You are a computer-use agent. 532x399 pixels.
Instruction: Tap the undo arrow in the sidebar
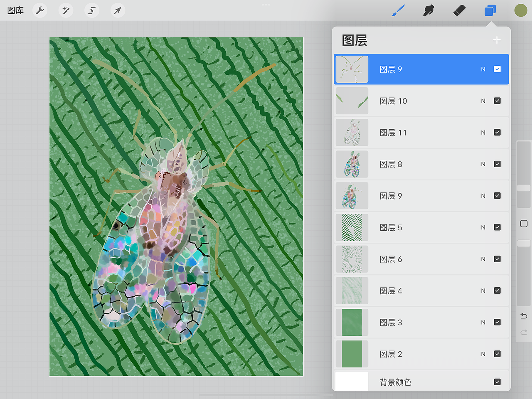pos(524,316)
